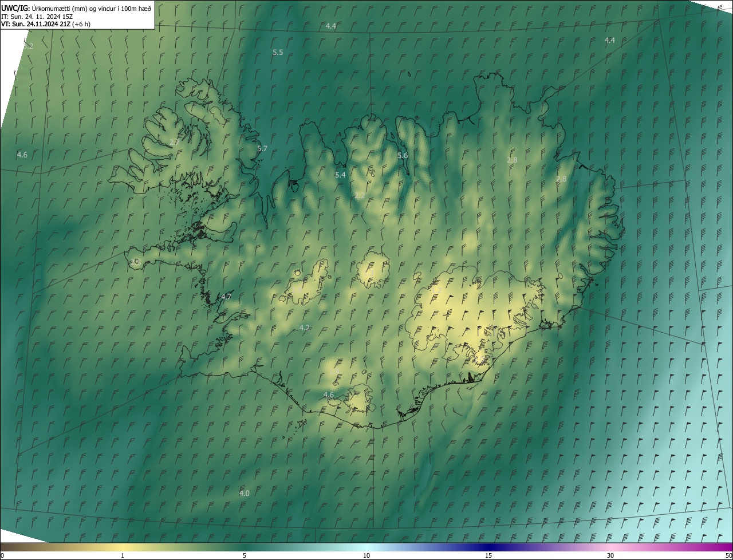This screenshot has height=560, width=733.
Task: Click the 5.4 value label on the map
Action: pos(340,175)
